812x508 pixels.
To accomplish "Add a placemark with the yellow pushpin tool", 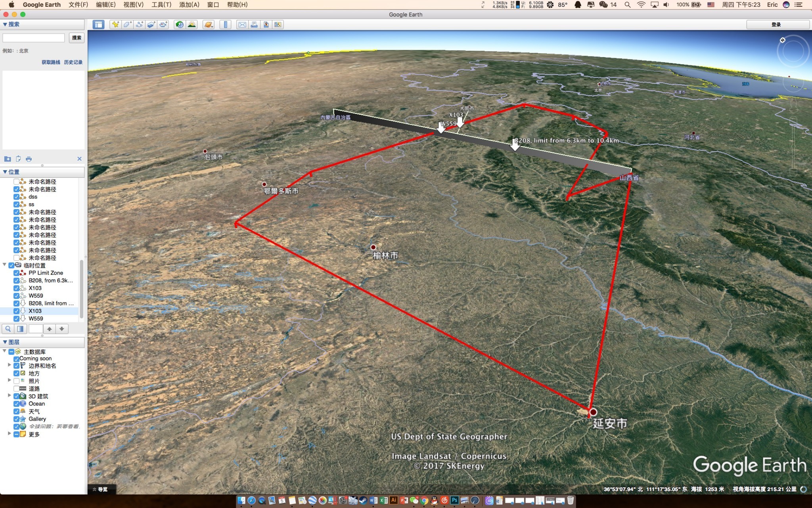I will coord(115,25).
